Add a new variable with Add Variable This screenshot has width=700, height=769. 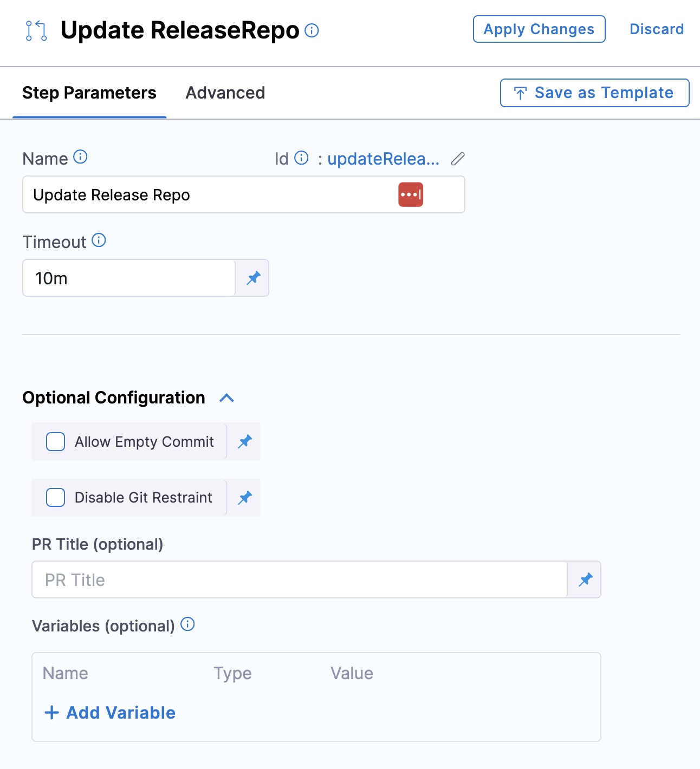(109, 712)
